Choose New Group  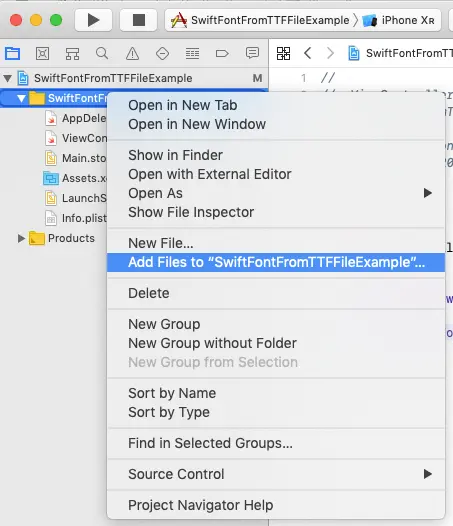point(276,324)
